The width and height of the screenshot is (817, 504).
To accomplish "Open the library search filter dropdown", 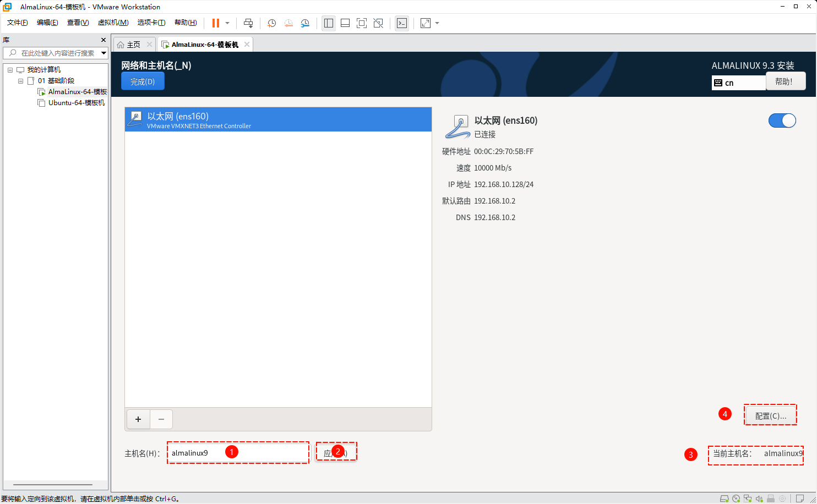I will click(104, 53).
